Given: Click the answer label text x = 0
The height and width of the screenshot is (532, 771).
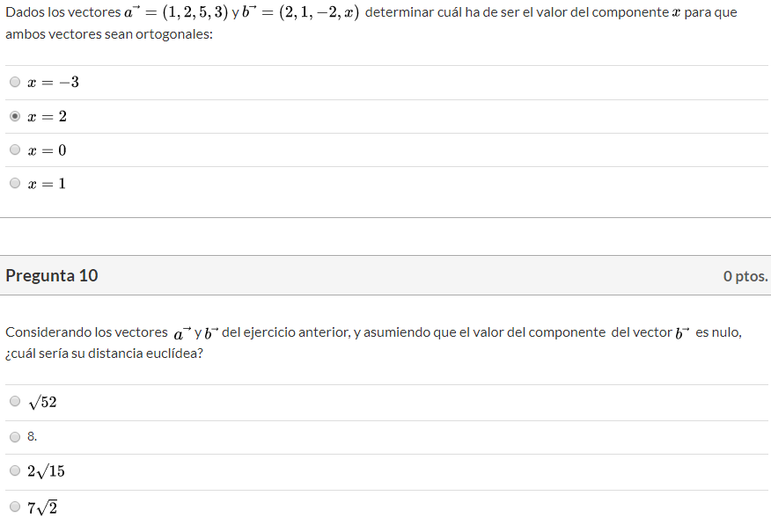Looking at the screenshot, I should coord(48,149).
